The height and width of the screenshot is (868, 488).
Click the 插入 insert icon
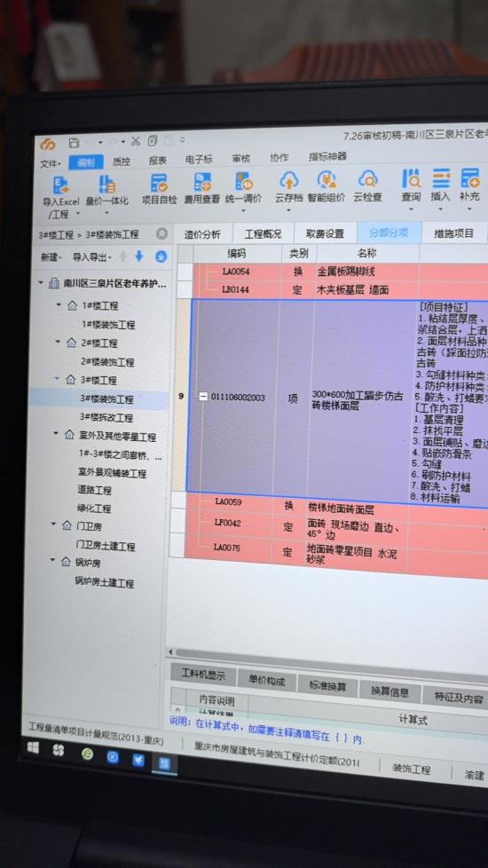point(440,178)
